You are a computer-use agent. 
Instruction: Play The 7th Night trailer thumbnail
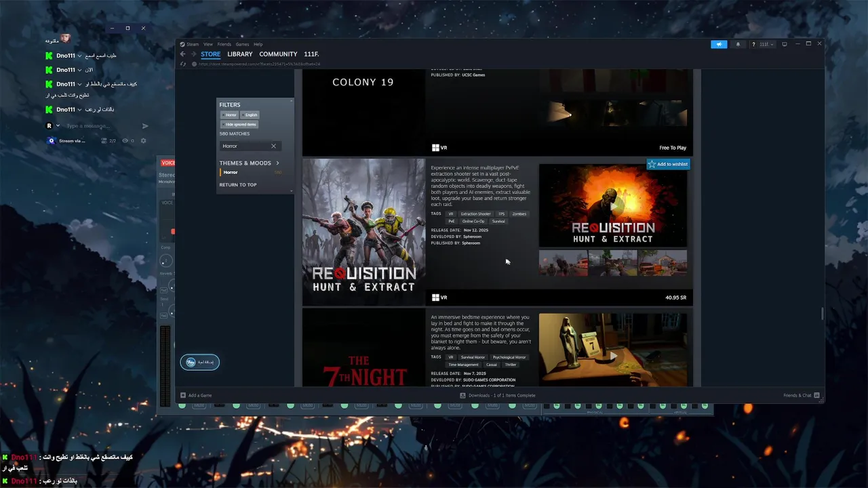pyautogui.click(x=613, y=350)
